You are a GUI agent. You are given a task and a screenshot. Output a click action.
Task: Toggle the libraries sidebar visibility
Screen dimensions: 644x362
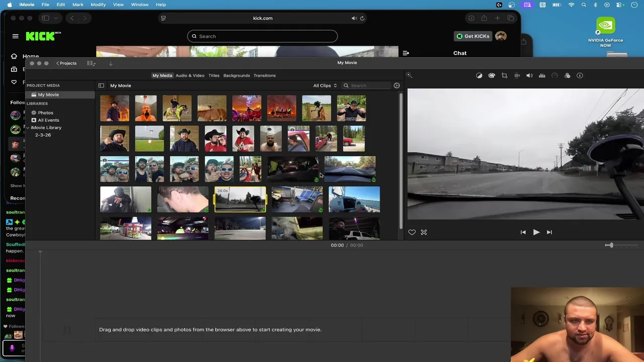[x=101, y=85]
